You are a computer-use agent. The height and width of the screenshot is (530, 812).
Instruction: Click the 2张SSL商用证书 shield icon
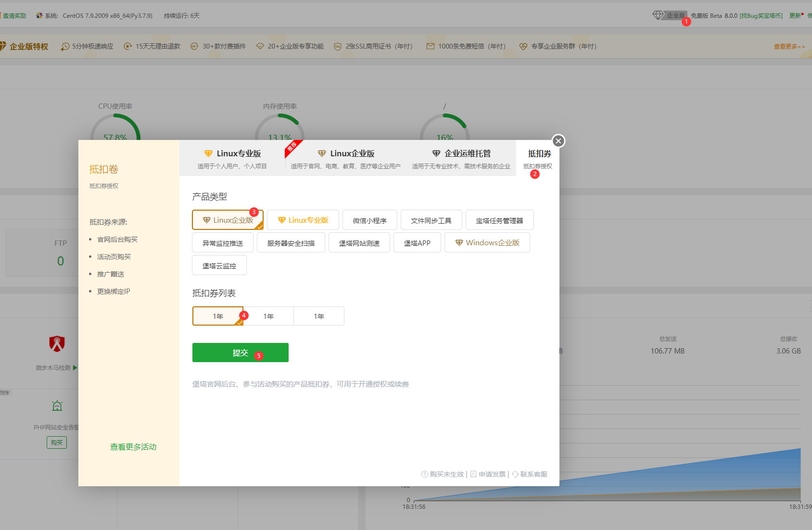click(x=338, y=46)
